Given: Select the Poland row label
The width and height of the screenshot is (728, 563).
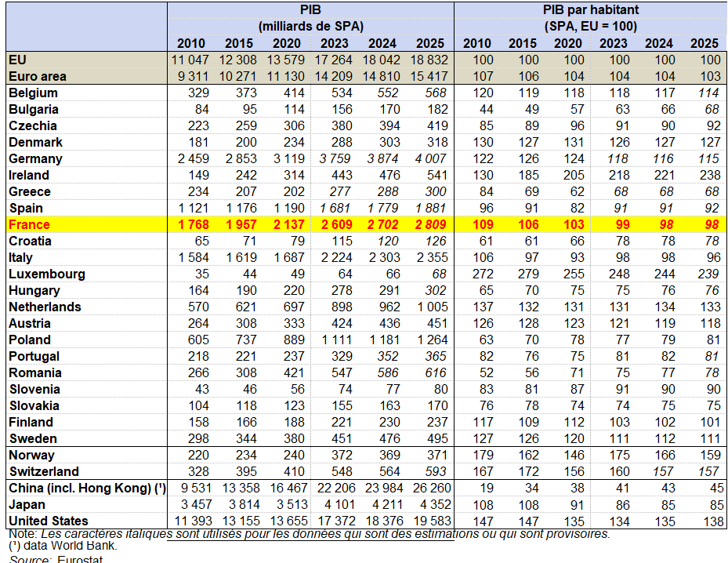Looking at the screenshot, I should (30, 340).
